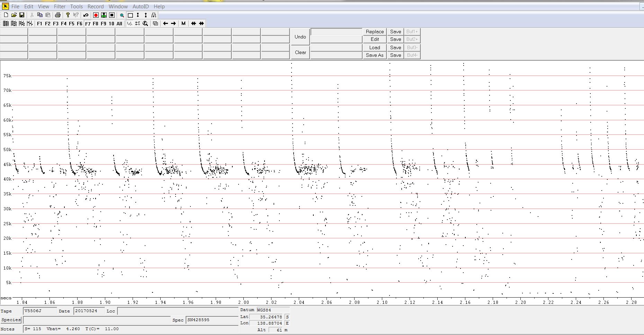This screenshot has height=335, width=644.
Task: Click the Load button
Action: pyautogui.click(x=375, y=47)
